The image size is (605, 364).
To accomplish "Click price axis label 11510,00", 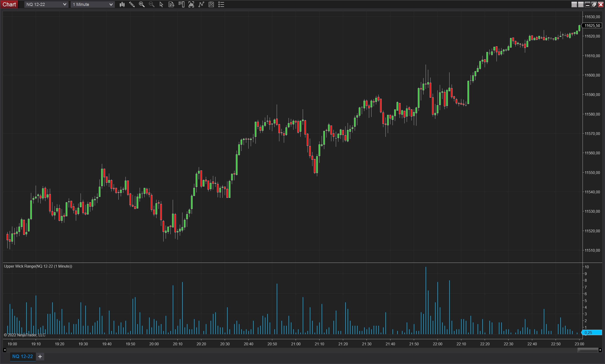I will tap(592, 250).
